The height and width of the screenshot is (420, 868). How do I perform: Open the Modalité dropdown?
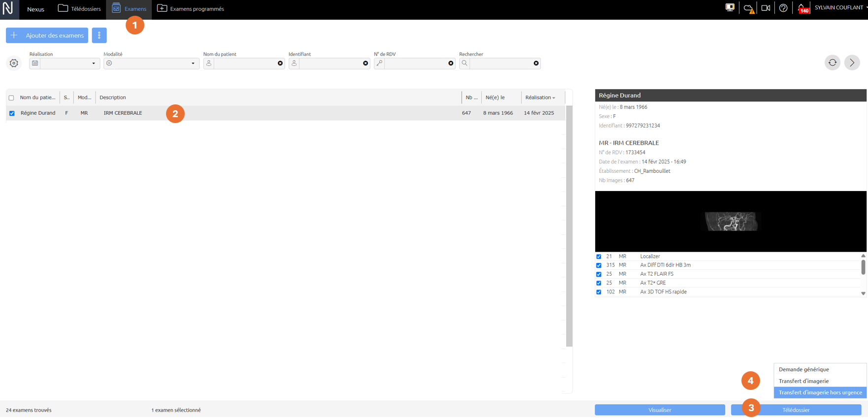tap(193, 64)
